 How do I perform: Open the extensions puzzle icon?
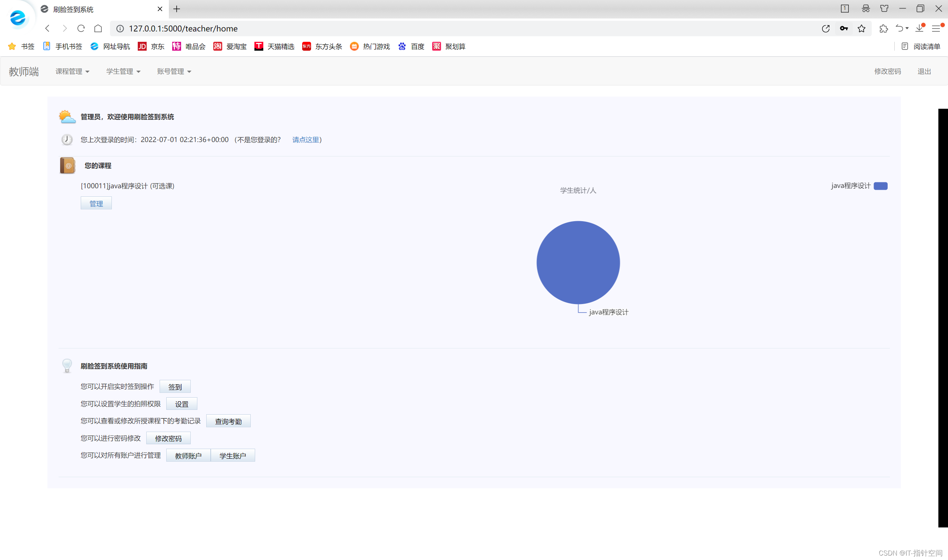883,29
